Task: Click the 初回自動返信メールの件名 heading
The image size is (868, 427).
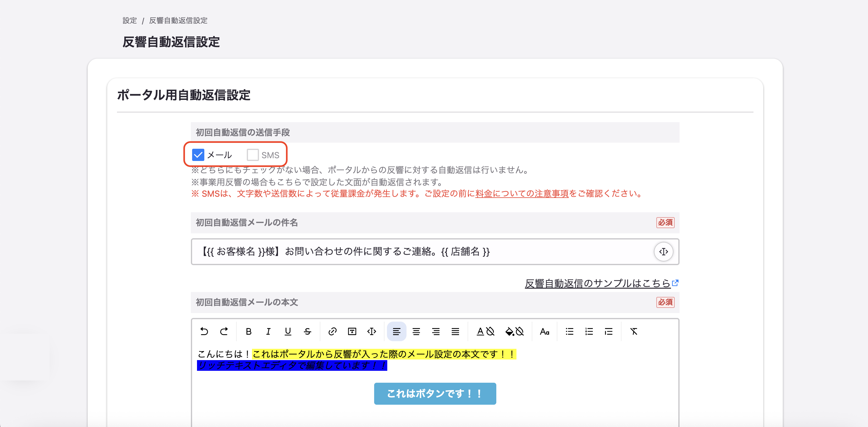Action: click(x=247, y=222)
